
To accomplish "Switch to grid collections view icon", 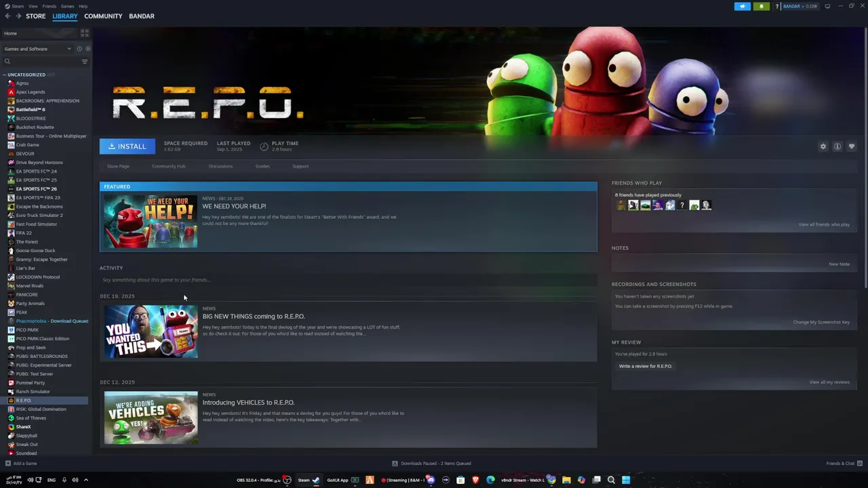I will tap(85, 33).
